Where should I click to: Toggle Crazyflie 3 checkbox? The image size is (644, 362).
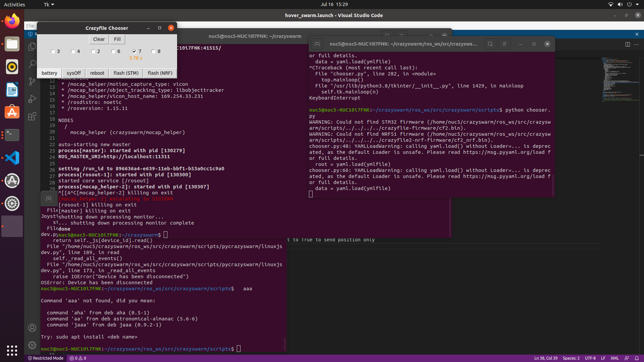click(x=53, y=51)
